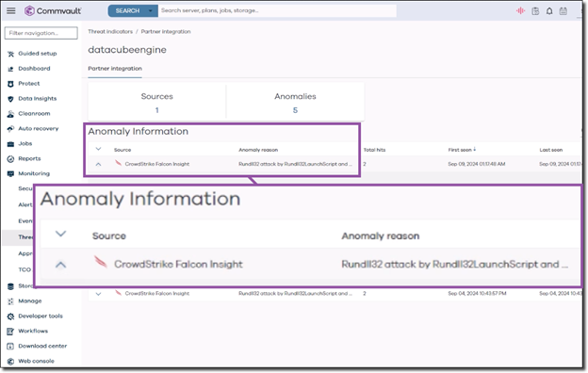Click the Commvault logo
This screenshot has height=373, width=588.
click(x=53, y=11)
